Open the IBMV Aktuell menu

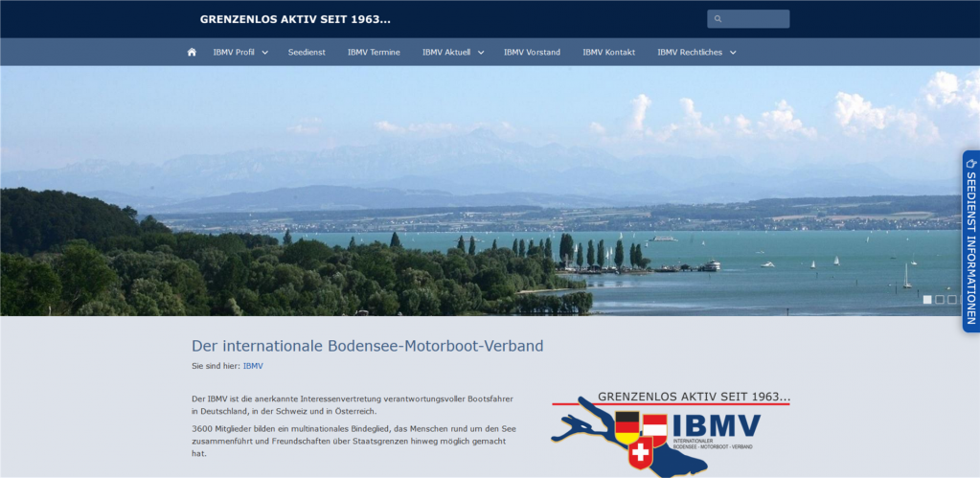(x=446, y=53)
